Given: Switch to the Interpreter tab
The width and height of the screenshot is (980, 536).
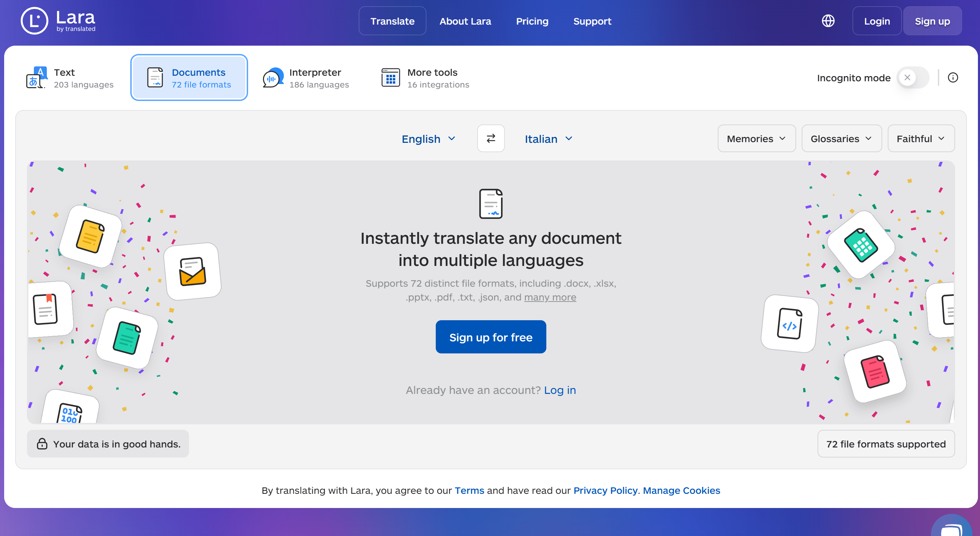Looking at the screenshot, I should click(306, 78).
